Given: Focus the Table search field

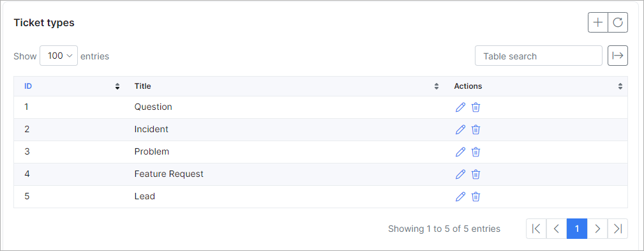Looking at the screenshot, I should click(539, 56).
